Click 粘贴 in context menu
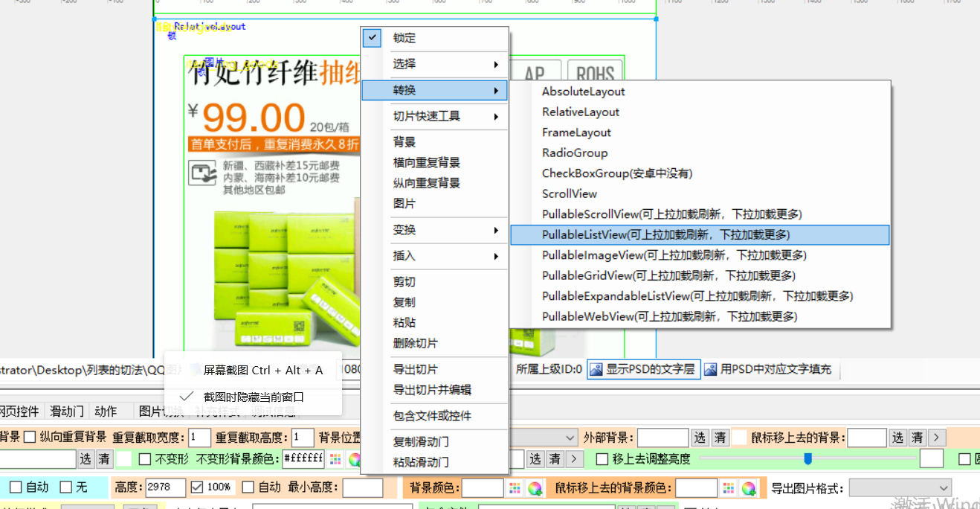Viewport: 980px width, 509px height. coord(434,323)
